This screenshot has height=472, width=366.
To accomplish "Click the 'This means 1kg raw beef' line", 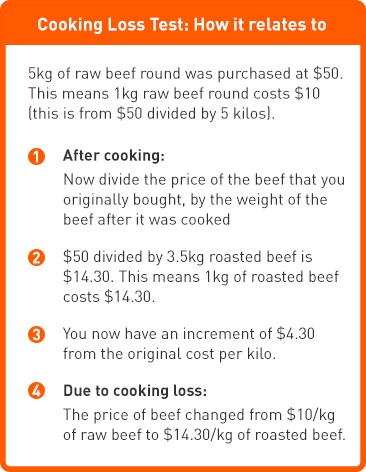I will (174, 94).
